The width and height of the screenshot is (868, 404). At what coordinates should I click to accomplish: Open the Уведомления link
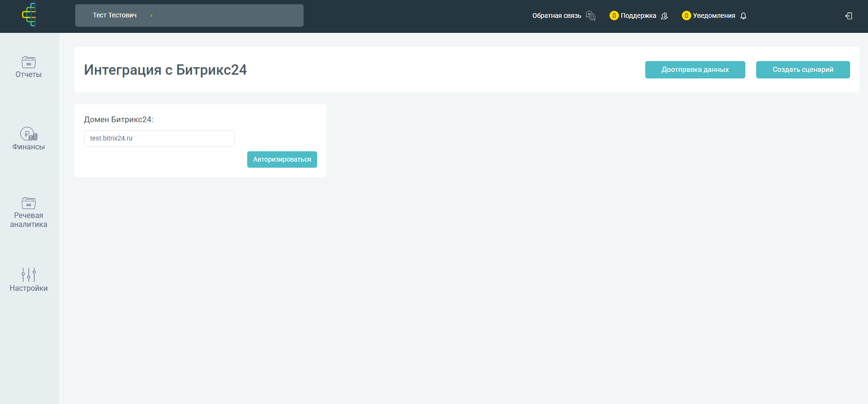714,16
